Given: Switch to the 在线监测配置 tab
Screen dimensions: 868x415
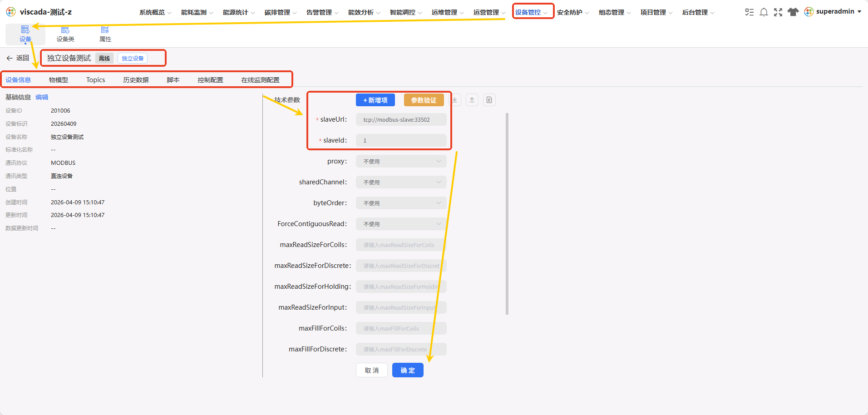Looking at the screenshot, I should [x=260, y=80].
